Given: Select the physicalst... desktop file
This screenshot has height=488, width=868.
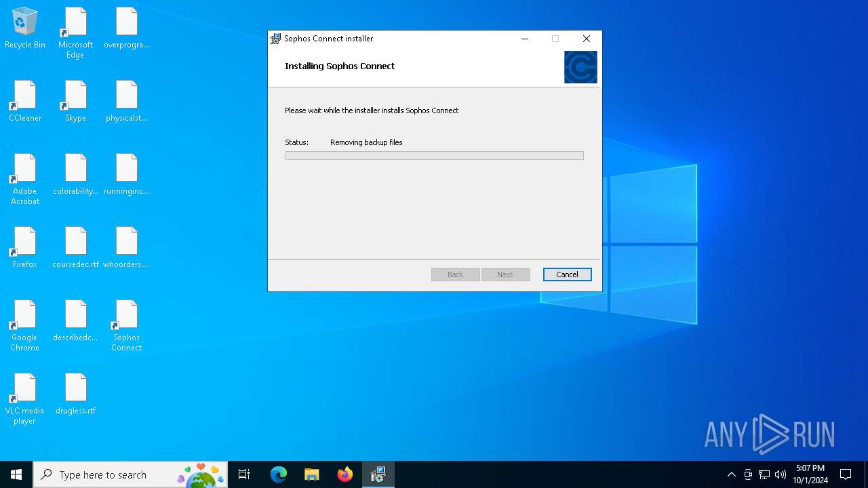Looking at the screenshot, I should coord(126,102).
